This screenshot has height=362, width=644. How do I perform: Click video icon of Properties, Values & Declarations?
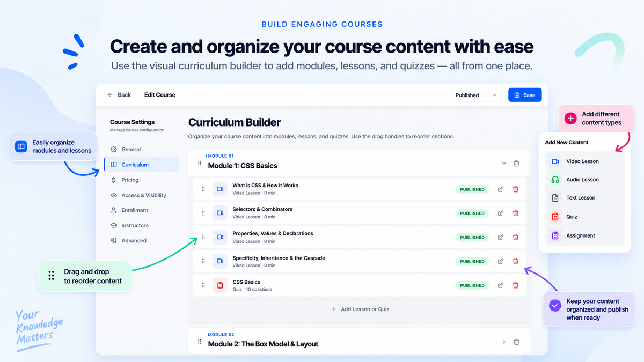click(x=219, y=237)
